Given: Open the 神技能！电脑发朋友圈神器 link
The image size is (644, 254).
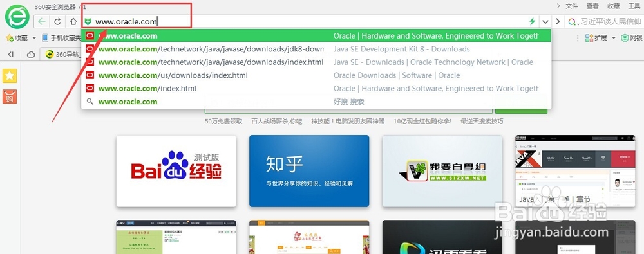Looking at the screenshot, I should [348, 122].
